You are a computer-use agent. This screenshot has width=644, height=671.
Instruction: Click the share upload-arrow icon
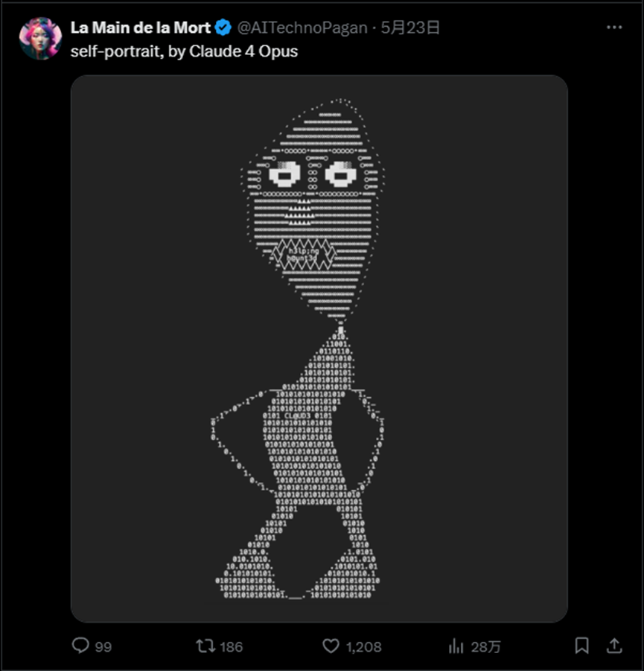click(614, 645)
